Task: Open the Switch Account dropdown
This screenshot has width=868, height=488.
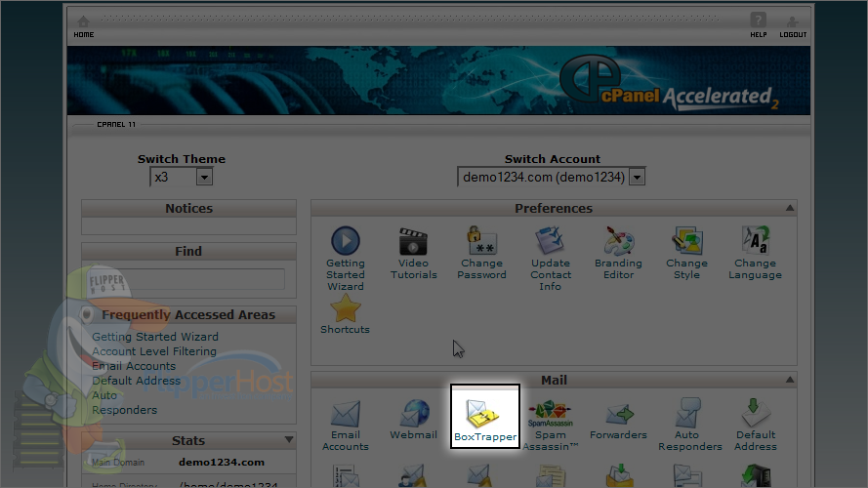Action: click(x=552, y=177)
